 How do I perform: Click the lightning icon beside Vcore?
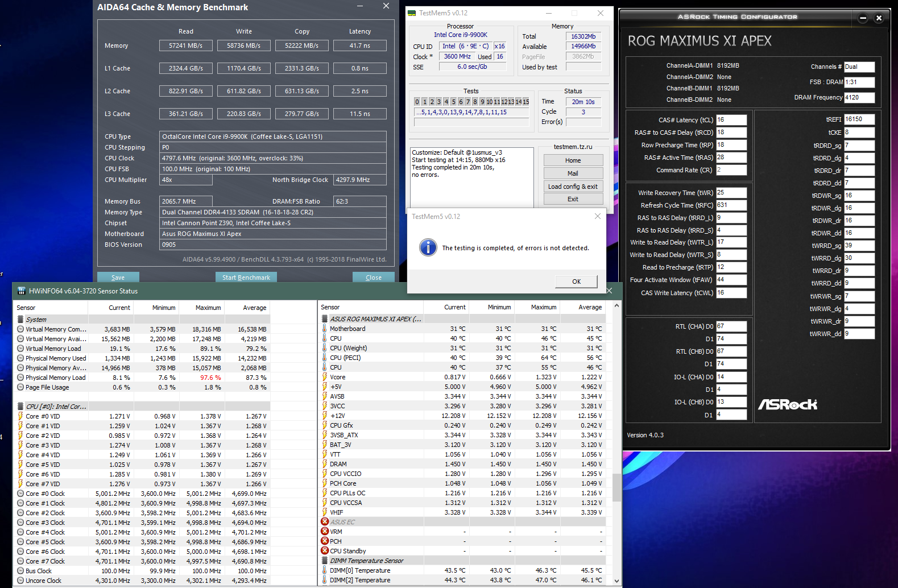click(x=325, y=377)
